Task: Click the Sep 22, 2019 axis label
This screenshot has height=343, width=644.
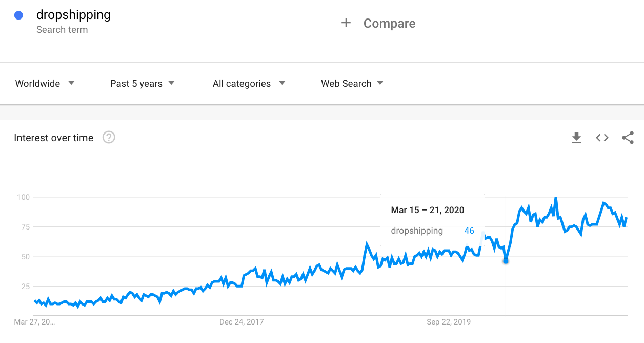Action: [x=449, y=322]
